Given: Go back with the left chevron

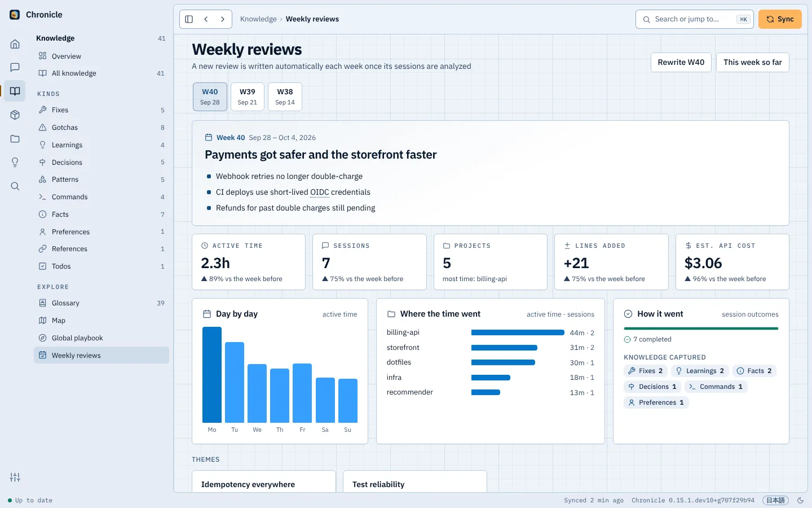Looking at the screenshot, I should click(x=206, y=19).
